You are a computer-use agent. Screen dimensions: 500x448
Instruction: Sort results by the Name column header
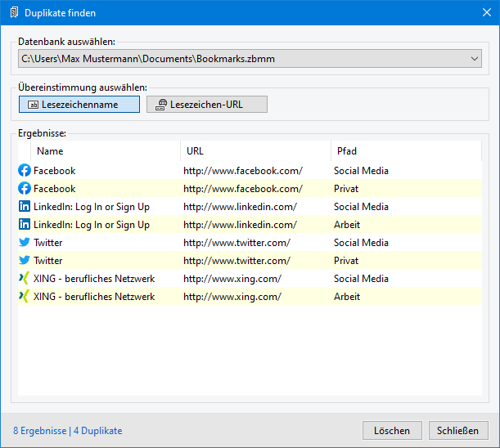tap(106, 151)
